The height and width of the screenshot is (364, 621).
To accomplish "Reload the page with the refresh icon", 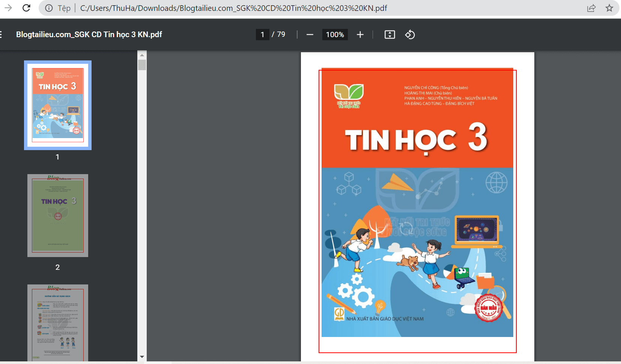I will [26, 8].
